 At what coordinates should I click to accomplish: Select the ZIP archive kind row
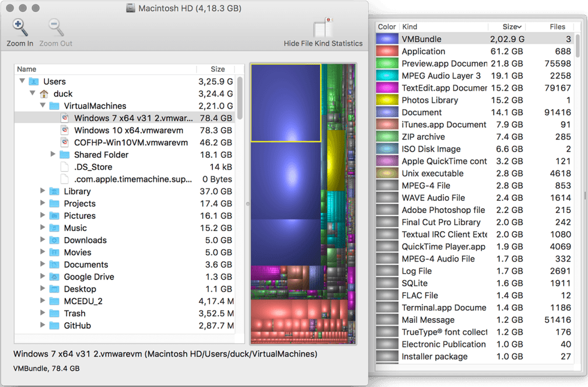click(x=475, y=137)
